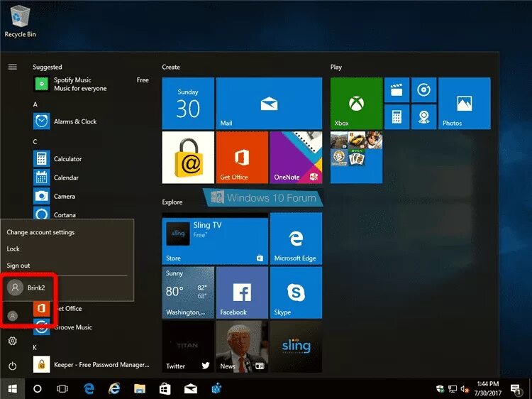Launch Microsoft Edge tile
The image size is (532, 399).
pos(297,239)
